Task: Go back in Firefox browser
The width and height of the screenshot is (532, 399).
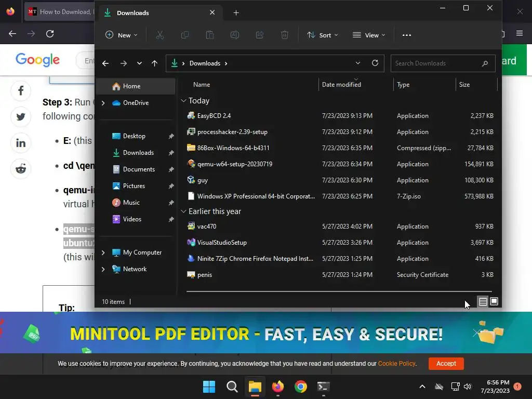Action: coord(12,34)
